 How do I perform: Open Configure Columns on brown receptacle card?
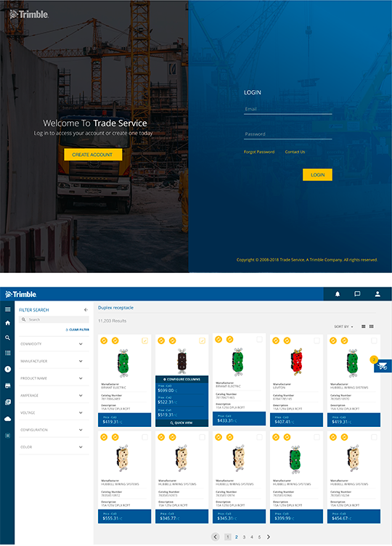click(181, 379)
